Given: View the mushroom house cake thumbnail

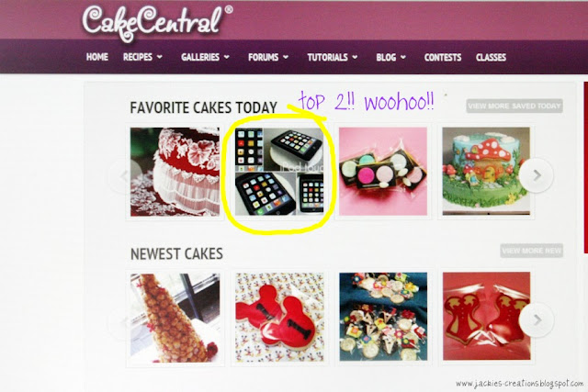Looking at the screenshot, I should pyautogui.click(x=486, y=172).
